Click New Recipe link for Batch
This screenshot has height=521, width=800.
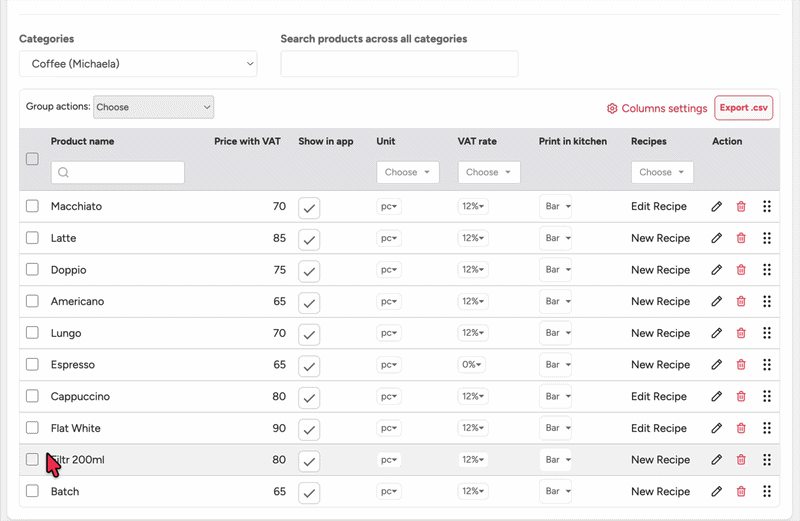[660, 492]
